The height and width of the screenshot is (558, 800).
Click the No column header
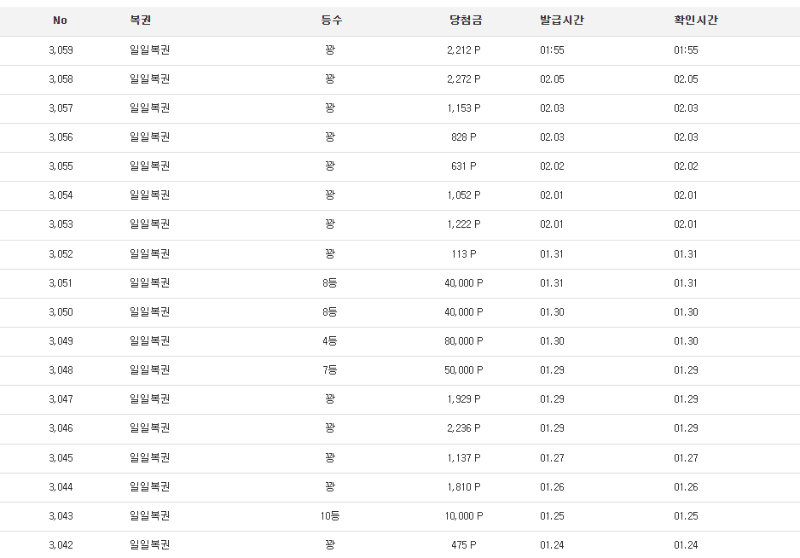[60, 20]
